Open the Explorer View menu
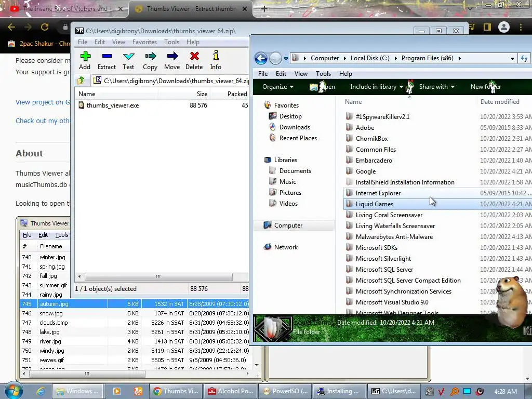The image size is (532, 399). pyautogui.click(x=301, y=74)
